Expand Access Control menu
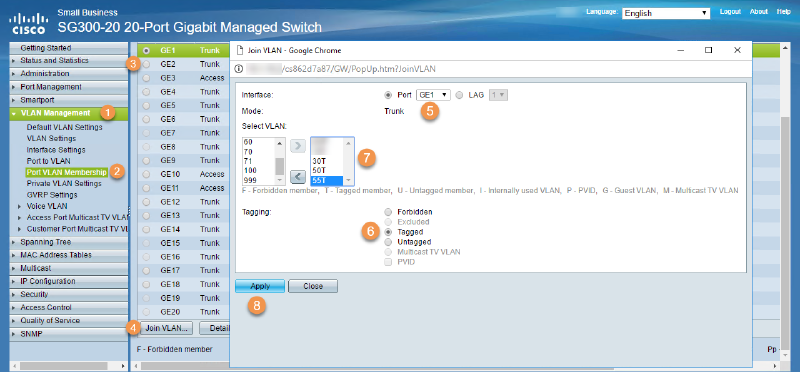Image resolution: width=800 pixels, height=372 pixels. tap(46, 308)
